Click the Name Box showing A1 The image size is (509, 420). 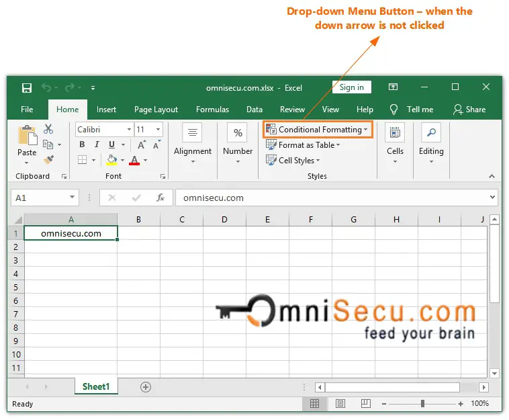[x=45, y=198]
